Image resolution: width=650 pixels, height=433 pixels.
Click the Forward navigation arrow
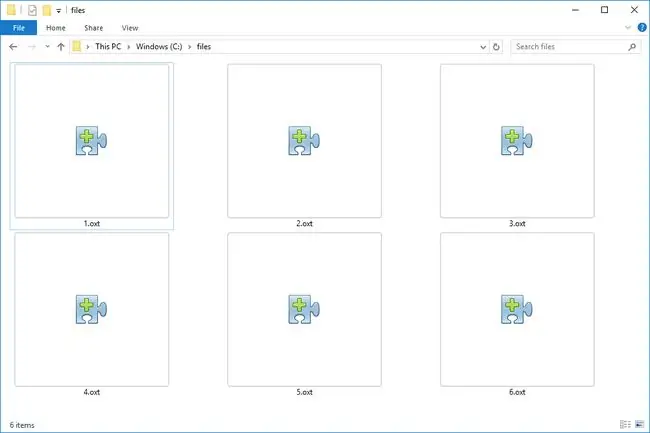32,47
